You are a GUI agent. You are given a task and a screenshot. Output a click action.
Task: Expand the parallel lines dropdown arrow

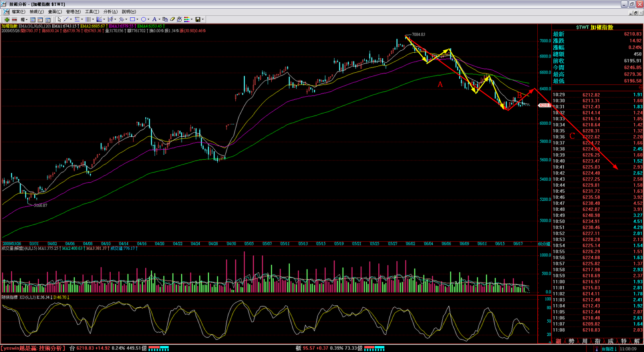pyautogui.click(x=126, y=19)
